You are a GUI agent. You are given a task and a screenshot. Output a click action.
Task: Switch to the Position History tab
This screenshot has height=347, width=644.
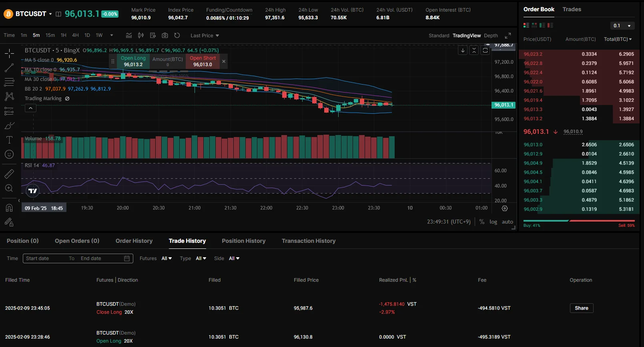pyautogui.click(x=244, y=241)
